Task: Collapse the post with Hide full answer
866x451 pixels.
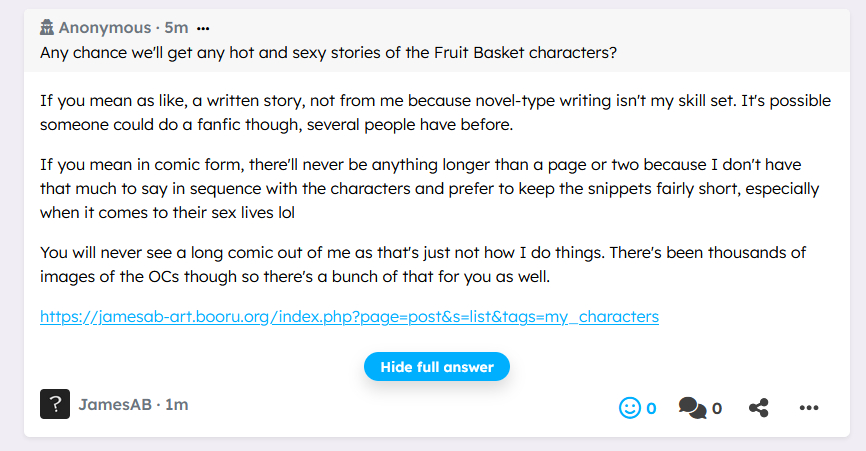Action: coord(437,367)
